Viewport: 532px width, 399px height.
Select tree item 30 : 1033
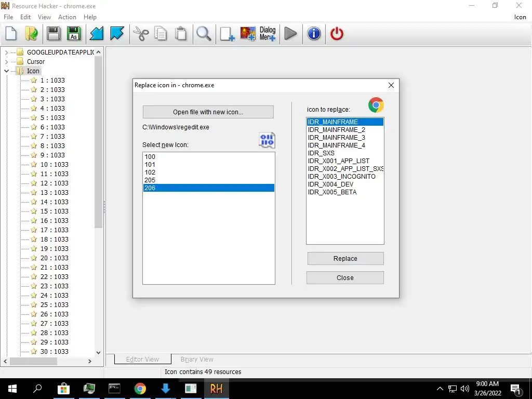[54, 352]
